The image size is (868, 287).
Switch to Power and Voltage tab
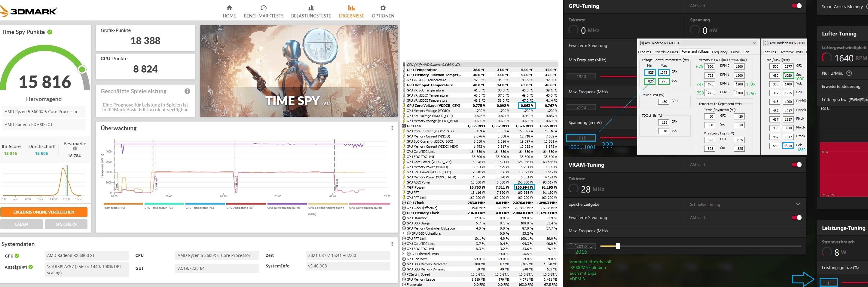695,52
